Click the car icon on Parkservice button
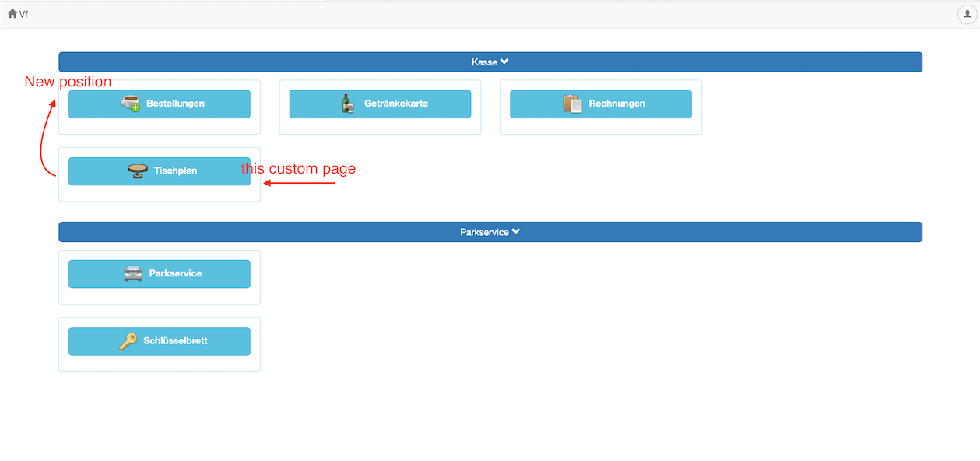The image size is (980, 461). pos(133,274)
